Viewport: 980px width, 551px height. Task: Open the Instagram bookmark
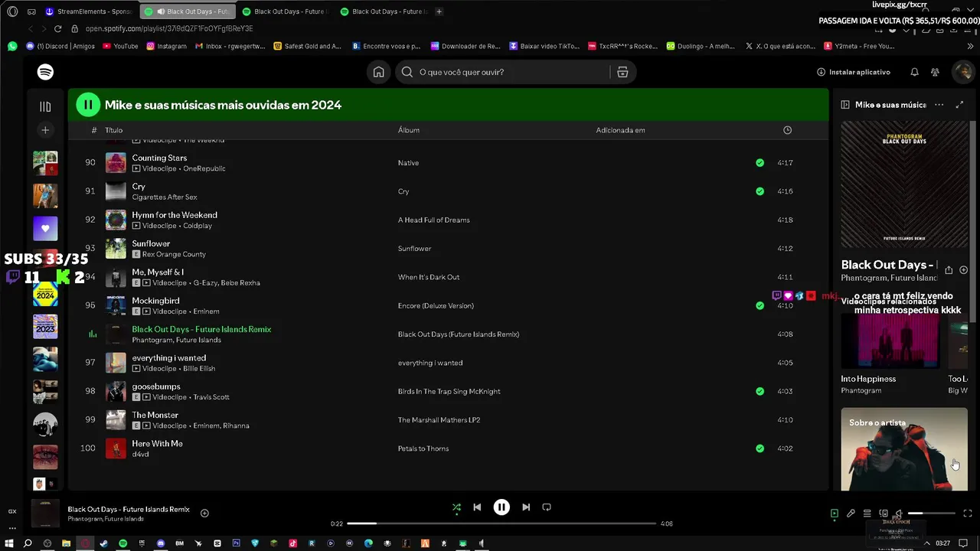point(166,46)
